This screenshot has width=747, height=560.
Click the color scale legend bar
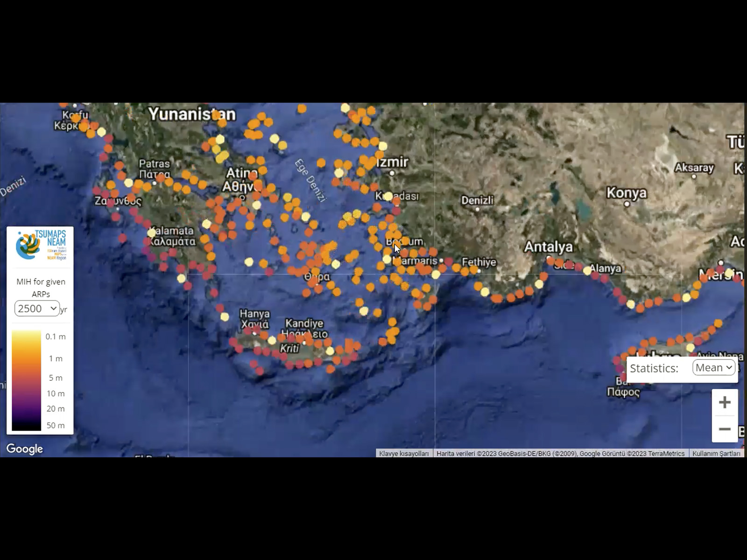pyautogui.click(x=27, y=380)
